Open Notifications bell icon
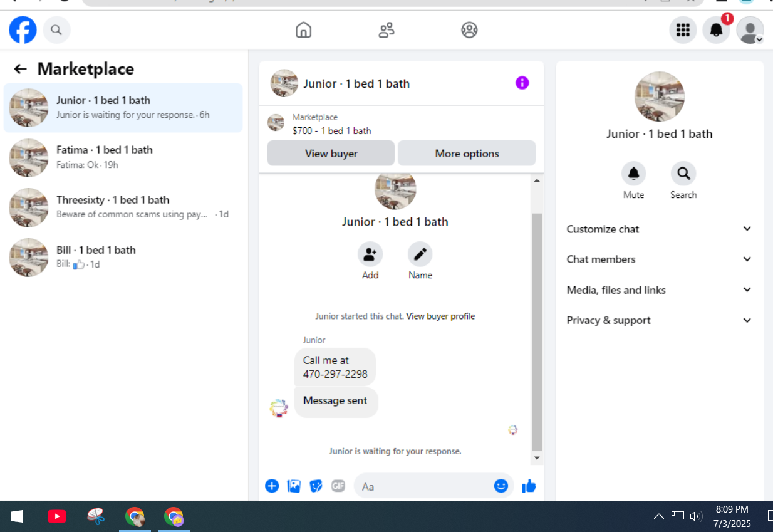Image resolution: width=773 pixels, height=532 pixels. click(x=716, y=30)
